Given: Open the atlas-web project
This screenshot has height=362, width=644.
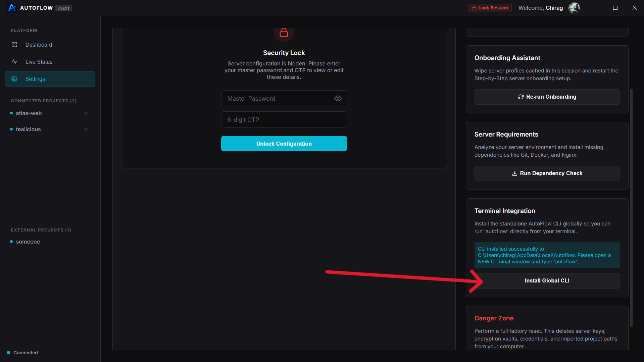Looking at the screenshot, I should click(29, 113).
